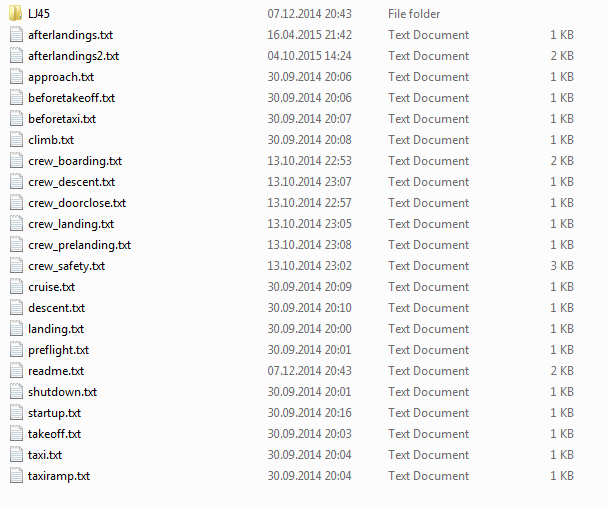607x508 pixels.
Task: Click the cruise.txt document icon
Action: [16, 287]
